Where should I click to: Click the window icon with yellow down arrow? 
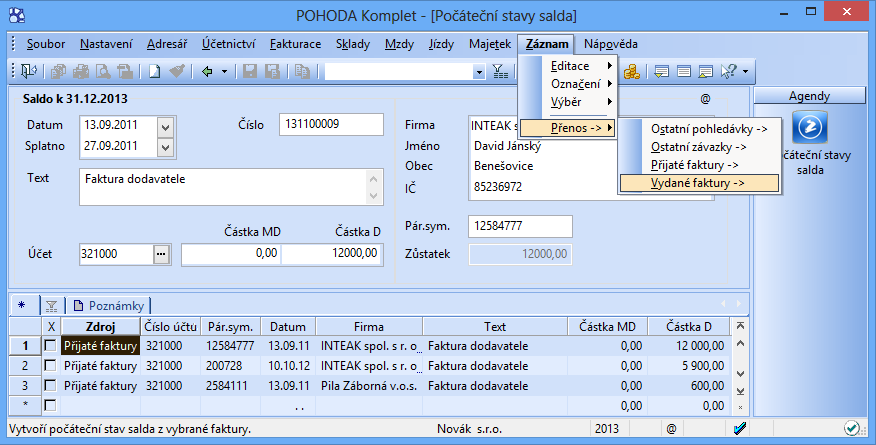[x=661, y=71]
